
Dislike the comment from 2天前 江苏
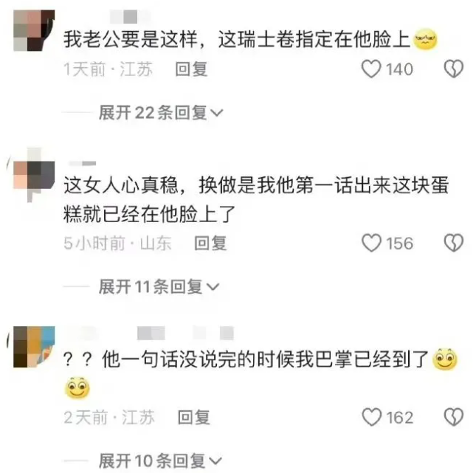coord(454,417)
